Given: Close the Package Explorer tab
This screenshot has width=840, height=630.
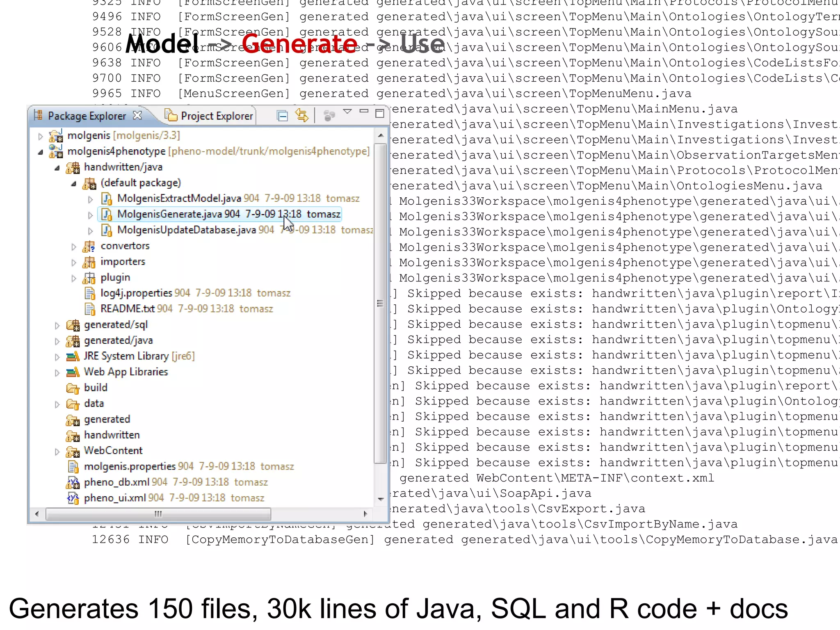Looking at the screenshot, I should (137, 115).
